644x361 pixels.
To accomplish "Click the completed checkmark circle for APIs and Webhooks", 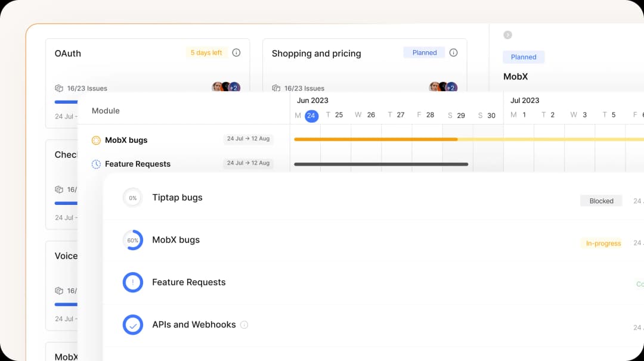I will [132, 325].
